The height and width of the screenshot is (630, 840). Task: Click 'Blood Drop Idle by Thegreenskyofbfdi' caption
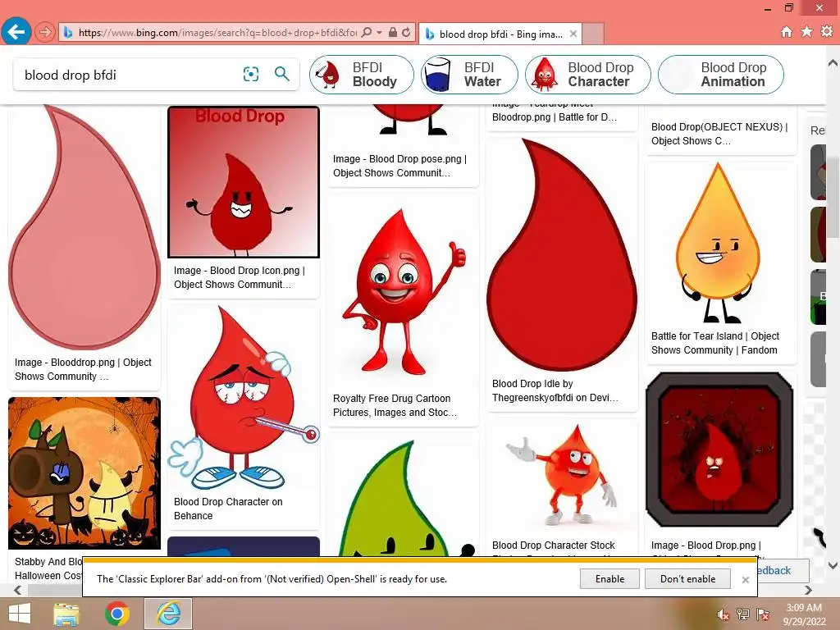click(555, 390)
